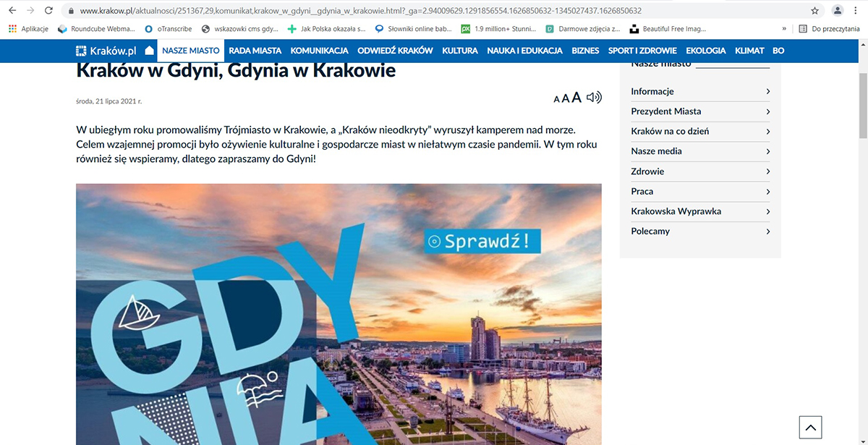Expand the Krakowska Wyprawka sidebar item

(699, 211)
